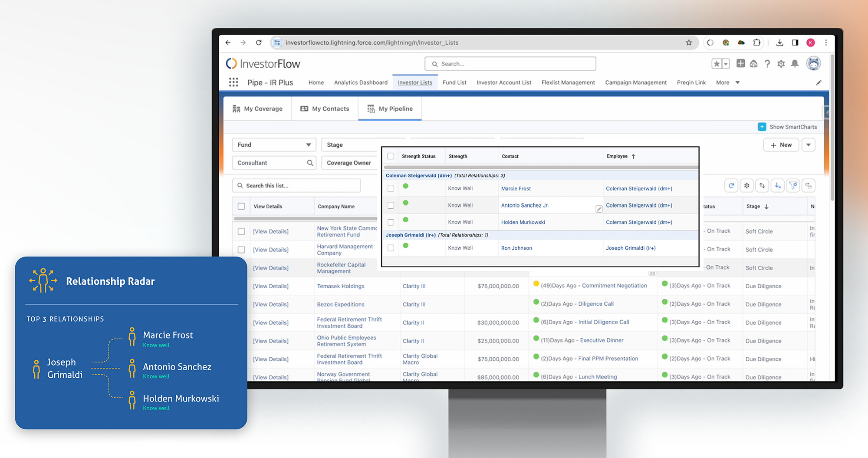Viewport: 868px width, 458px height.
Task: Filter the list using the funnel icon
Action: click(x=793, y=185)
